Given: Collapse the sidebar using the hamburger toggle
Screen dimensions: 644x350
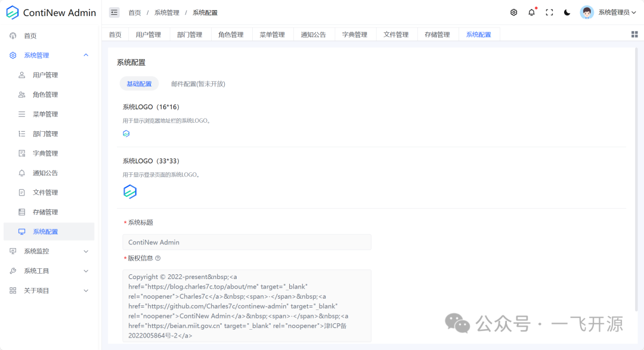Looking at the screenshot, I should click(116, 12).
